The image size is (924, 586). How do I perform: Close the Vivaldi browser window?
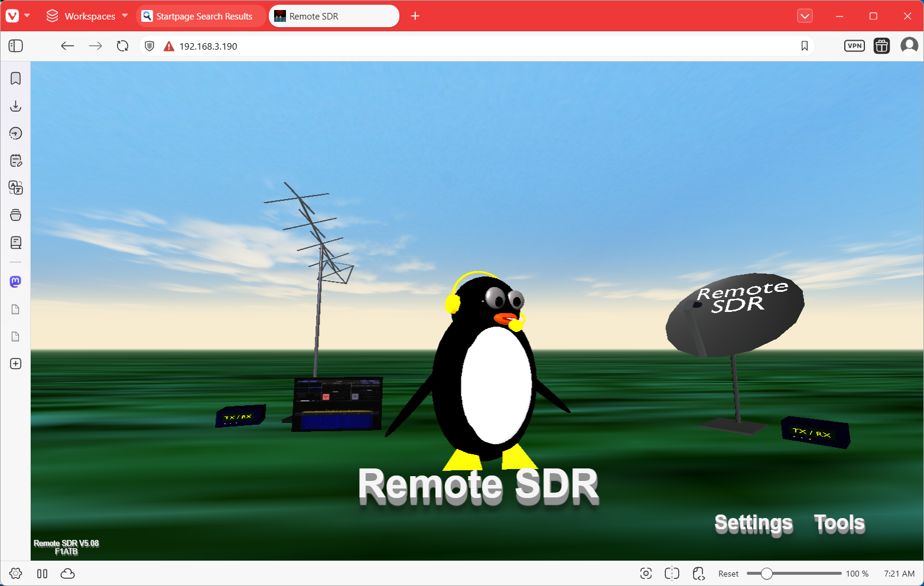[907, 16]
